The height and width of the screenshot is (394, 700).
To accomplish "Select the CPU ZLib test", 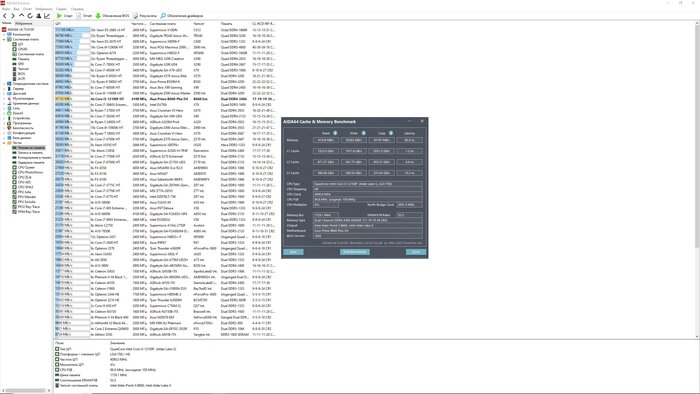I will click(25, 177).
